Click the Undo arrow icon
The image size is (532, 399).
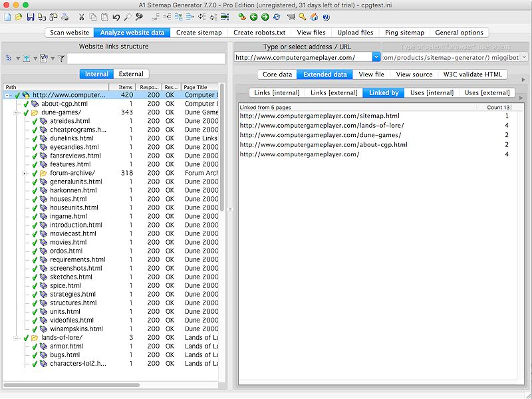[116, 17]
